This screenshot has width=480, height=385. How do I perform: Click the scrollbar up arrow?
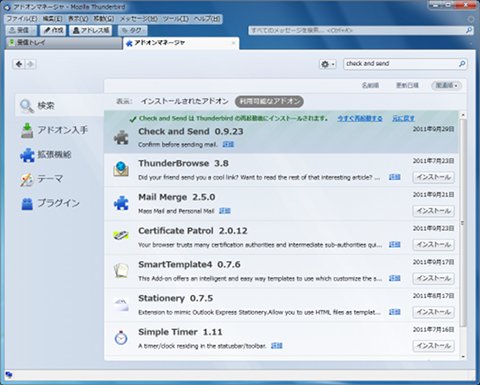(x=463, y=115)
